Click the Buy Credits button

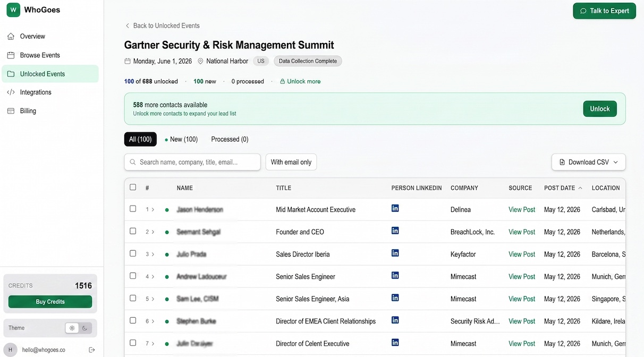pyautogui.click(x=50, y=302)
